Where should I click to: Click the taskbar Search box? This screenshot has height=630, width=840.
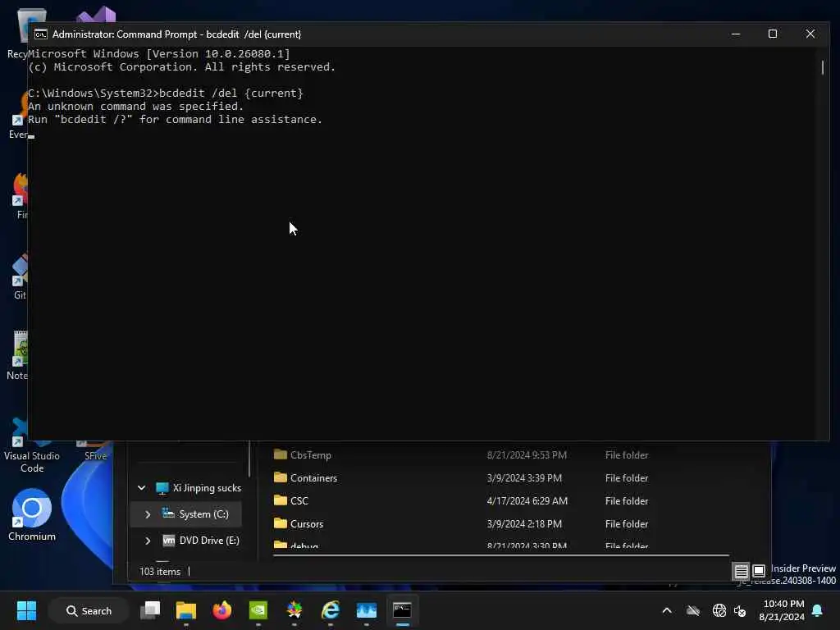[89, 610]
